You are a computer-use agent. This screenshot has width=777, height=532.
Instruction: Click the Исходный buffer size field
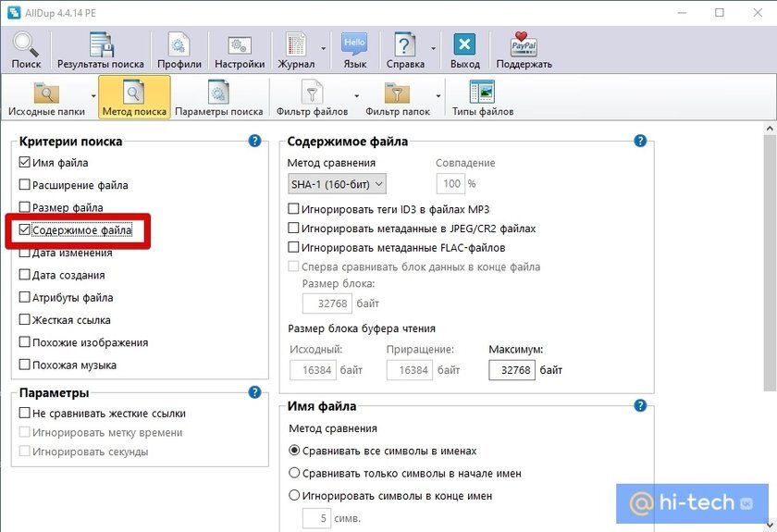313,370
